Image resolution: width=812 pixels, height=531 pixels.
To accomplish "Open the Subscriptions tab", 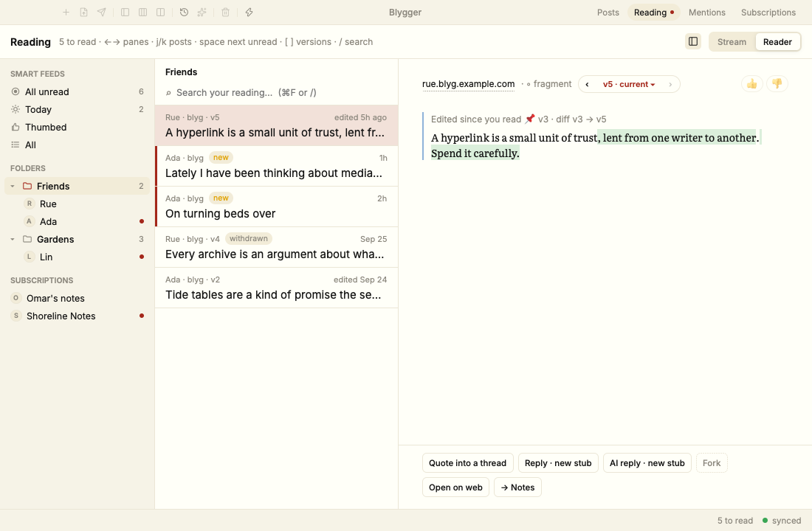I will pyautogui.click(x=768, y=13).
